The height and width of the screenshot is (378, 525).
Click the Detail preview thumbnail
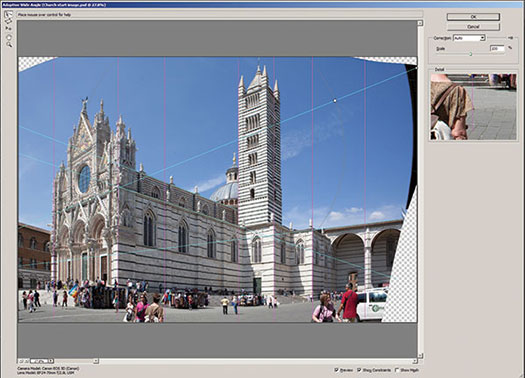pos(473,106)
